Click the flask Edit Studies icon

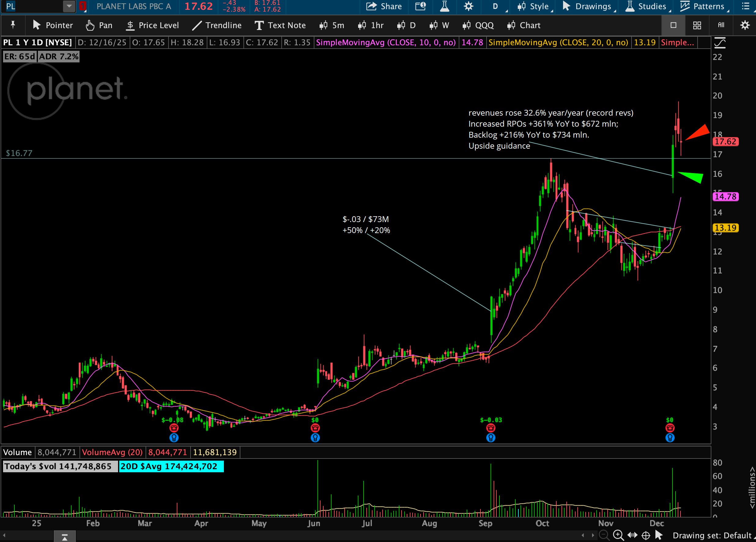[x=444, y=6]
